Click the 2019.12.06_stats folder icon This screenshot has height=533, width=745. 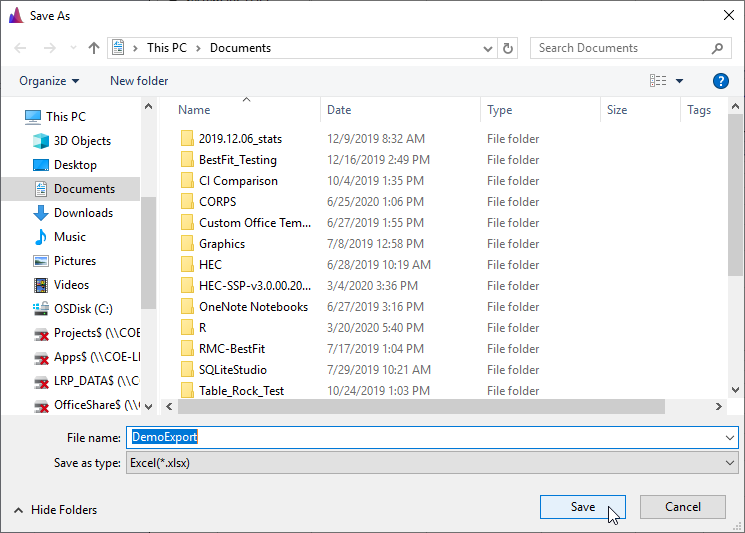pos(187,139)
